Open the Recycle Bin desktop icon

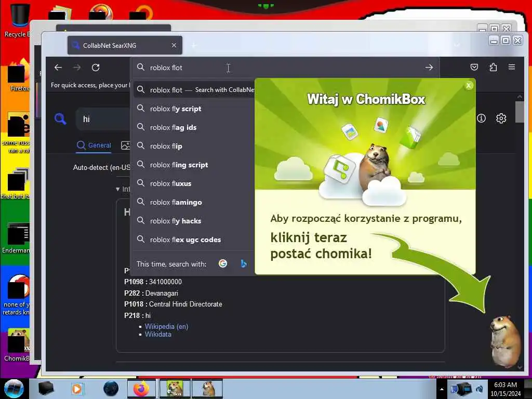tap(17, 20)
